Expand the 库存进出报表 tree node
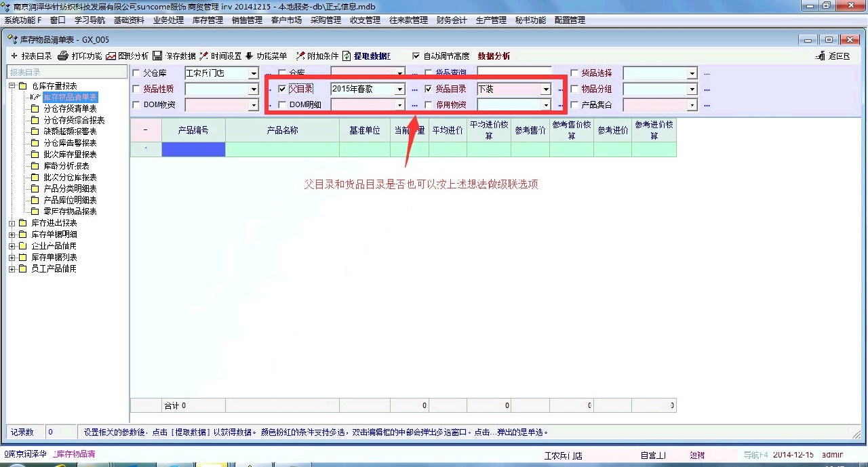Image resolution: width=868 pixels, height=467 pixels. (12, 223)
